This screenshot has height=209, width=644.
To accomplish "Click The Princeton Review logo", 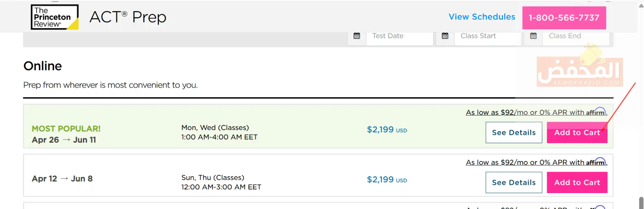I will [x=55, y=17].
